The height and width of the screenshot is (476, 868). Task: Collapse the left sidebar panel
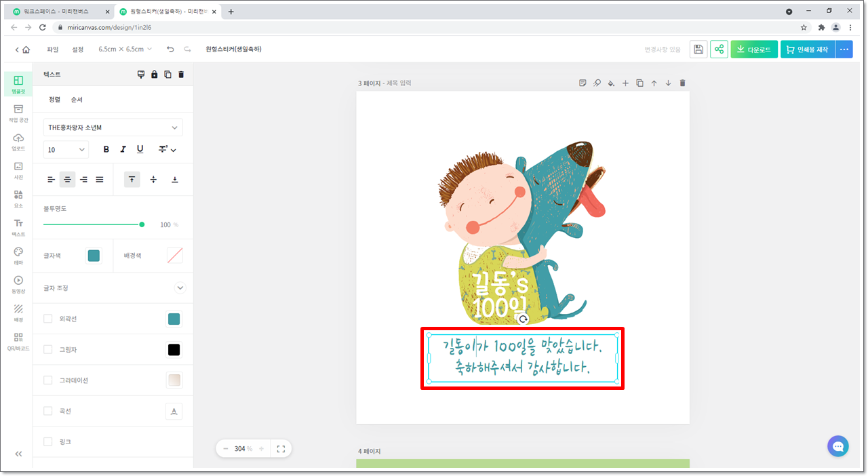tap(18, 454)
